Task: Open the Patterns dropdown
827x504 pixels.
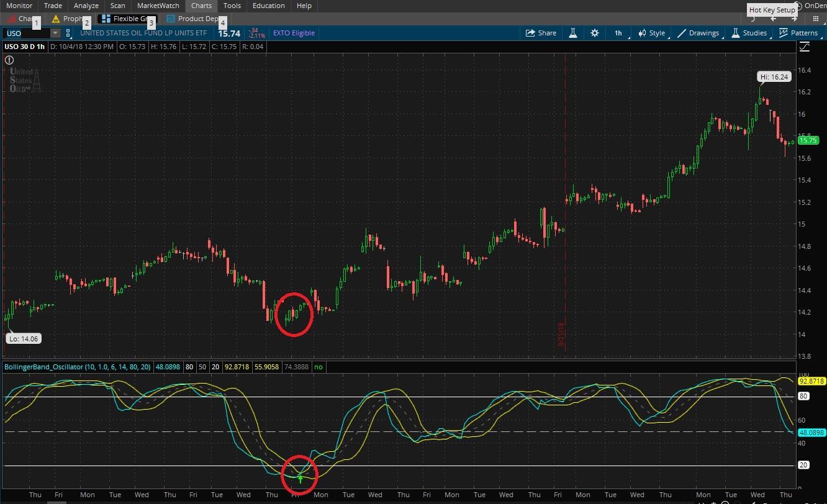Action: (x=799, y=33)
